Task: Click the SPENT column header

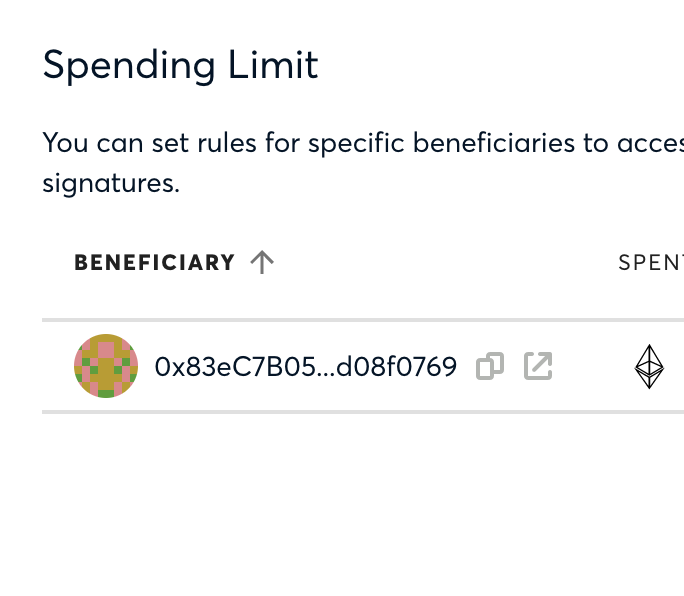Action: (651, 263)
